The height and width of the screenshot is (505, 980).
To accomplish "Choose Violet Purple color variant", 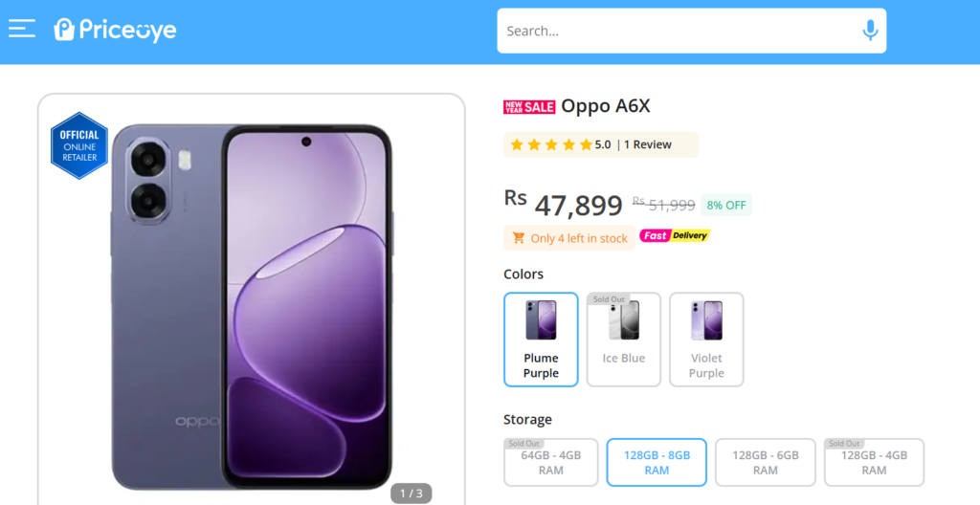I will [706, 340].
